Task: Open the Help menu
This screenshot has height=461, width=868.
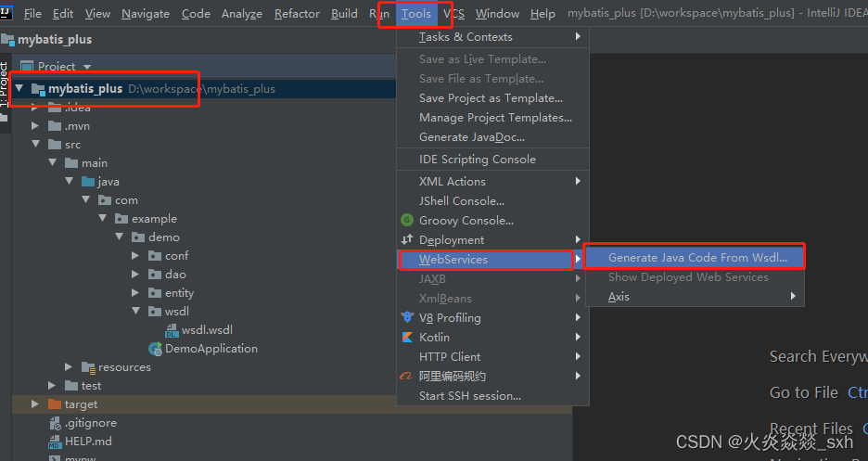Action: [x=542, y=13]
